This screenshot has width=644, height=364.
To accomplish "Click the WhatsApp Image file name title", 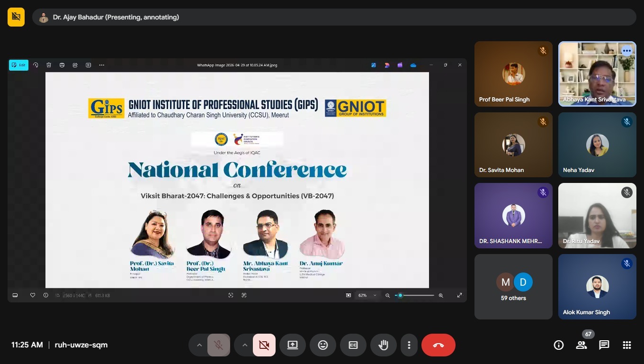I will 237,65.
